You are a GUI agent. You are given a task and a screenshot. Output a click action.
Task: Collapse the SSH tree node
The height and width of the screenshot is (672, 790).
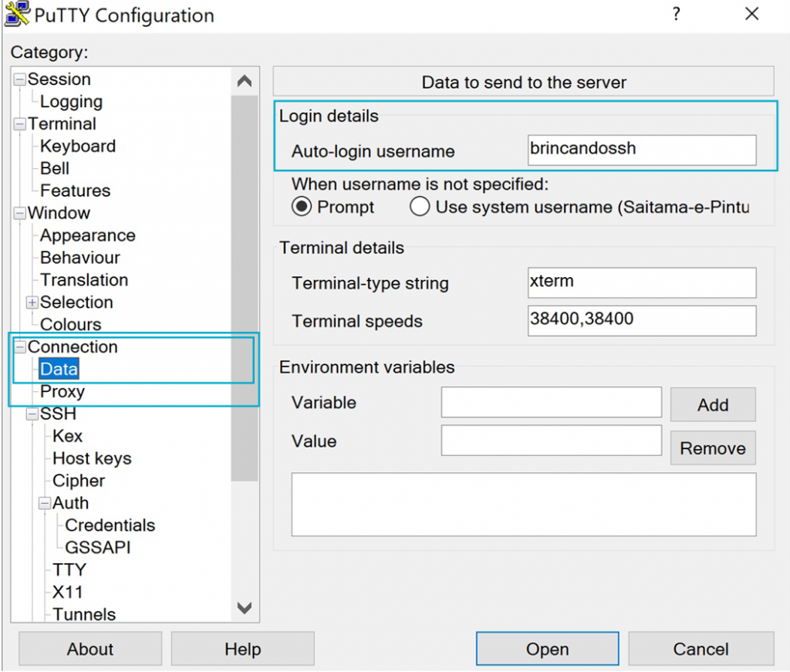pyautogui.click(x=32, y=414)
